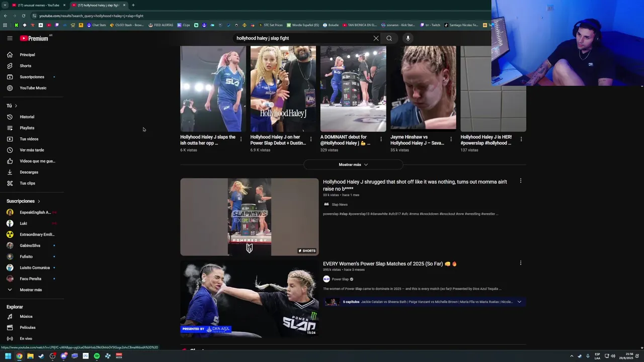Expand the 5 capítulos chapters chevron

coord(519,302)
